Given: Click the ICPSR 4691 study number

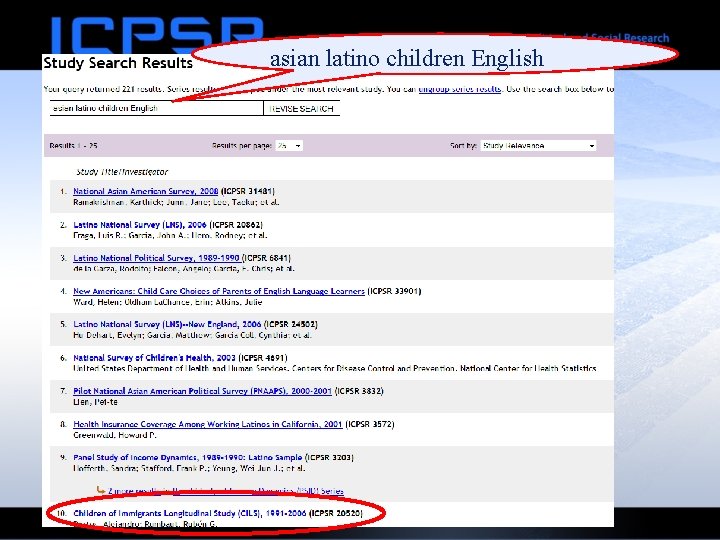Looking at the screenshot, I should click(263, 357).
